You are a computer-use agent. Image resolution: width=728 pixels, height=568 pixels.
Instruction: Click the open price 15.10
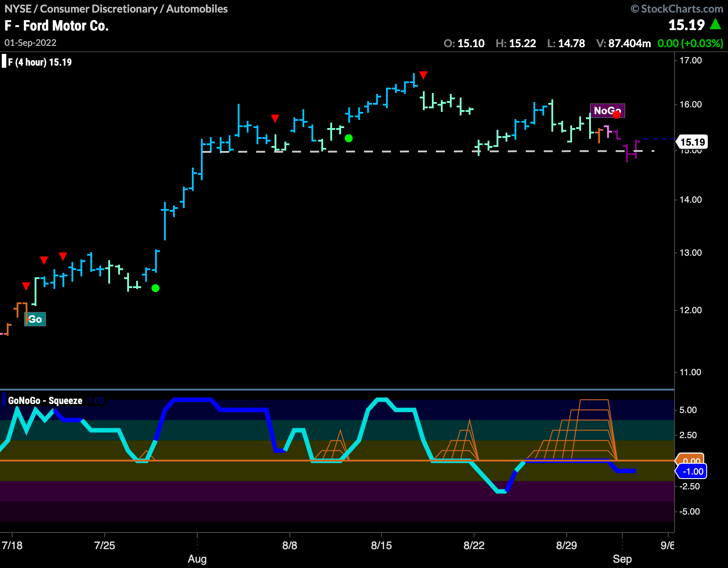point(471,44)
